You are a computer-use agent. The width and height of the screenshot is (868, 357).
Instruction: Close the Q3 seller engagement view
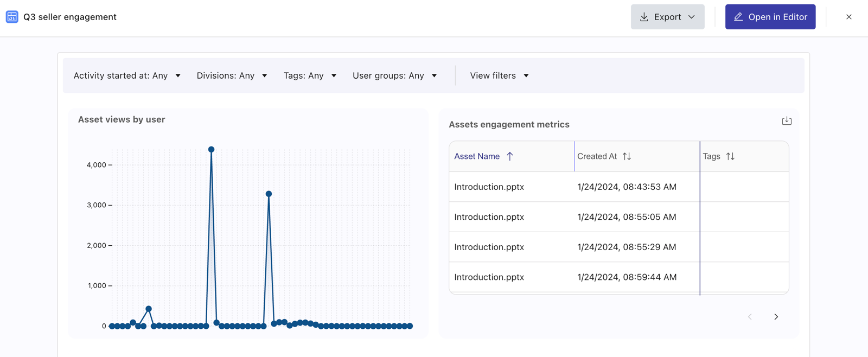point(848,17)
